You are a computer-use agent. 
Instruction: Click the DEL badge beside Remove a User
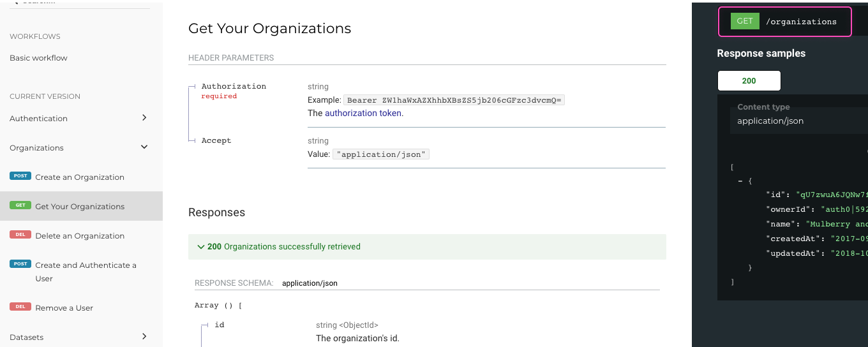click(x=20, y=307)
